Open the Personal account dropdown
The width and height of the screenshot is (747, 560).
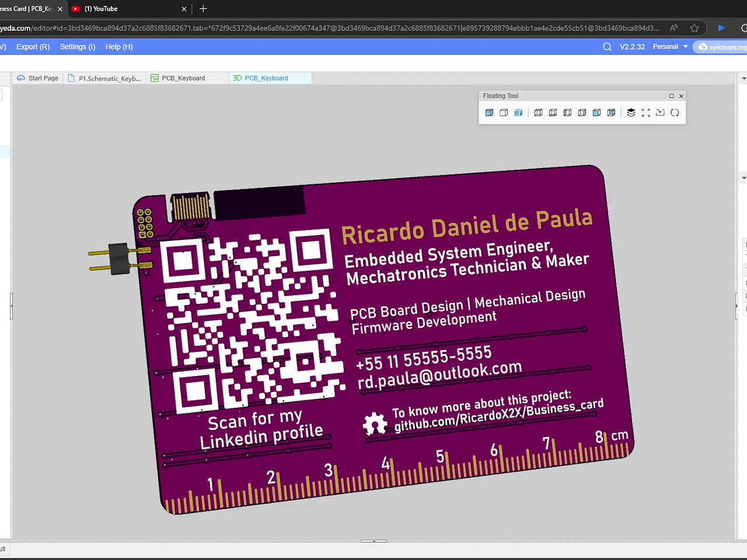click(x=671, y=47)
